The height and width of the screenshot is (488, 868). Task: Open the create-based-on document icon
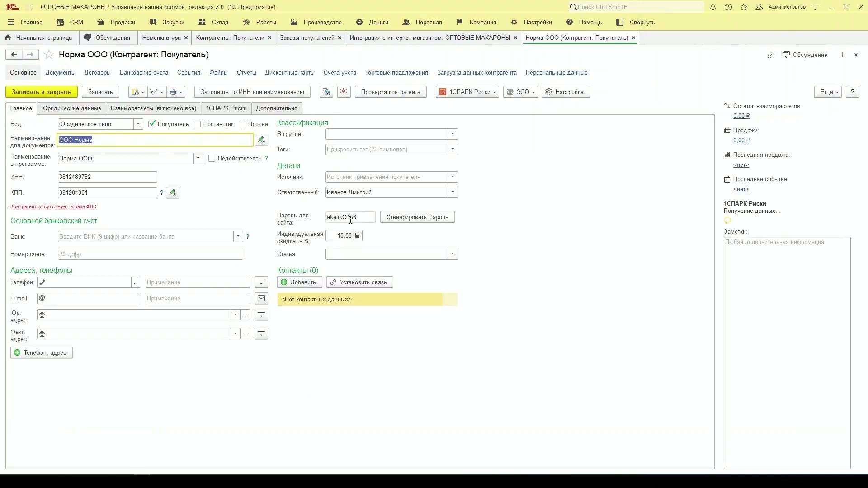[x=137, y=92]
